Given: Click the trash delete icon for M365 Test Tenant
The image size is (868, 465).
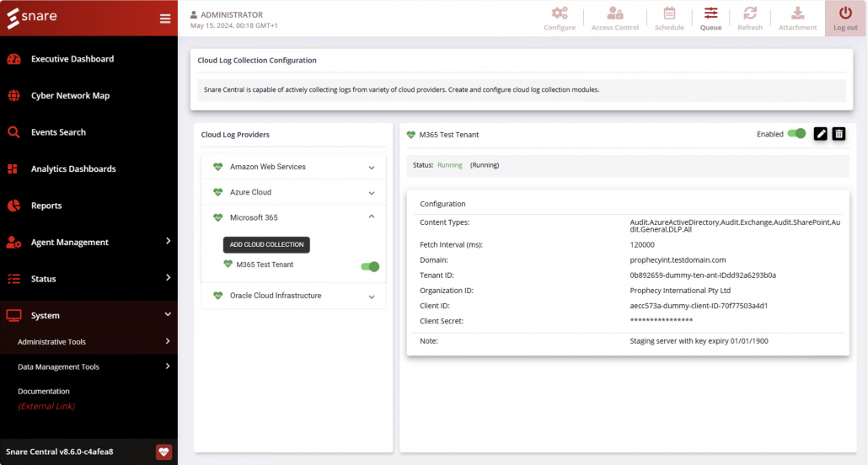Looking at the screenshot, I should click(839, 134).
